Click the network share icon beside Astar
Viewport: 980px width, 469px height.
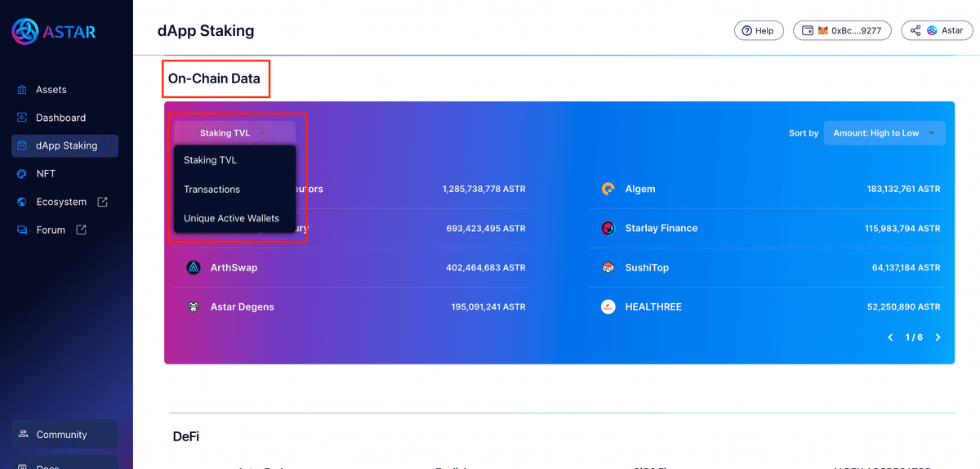click(915, 31)
